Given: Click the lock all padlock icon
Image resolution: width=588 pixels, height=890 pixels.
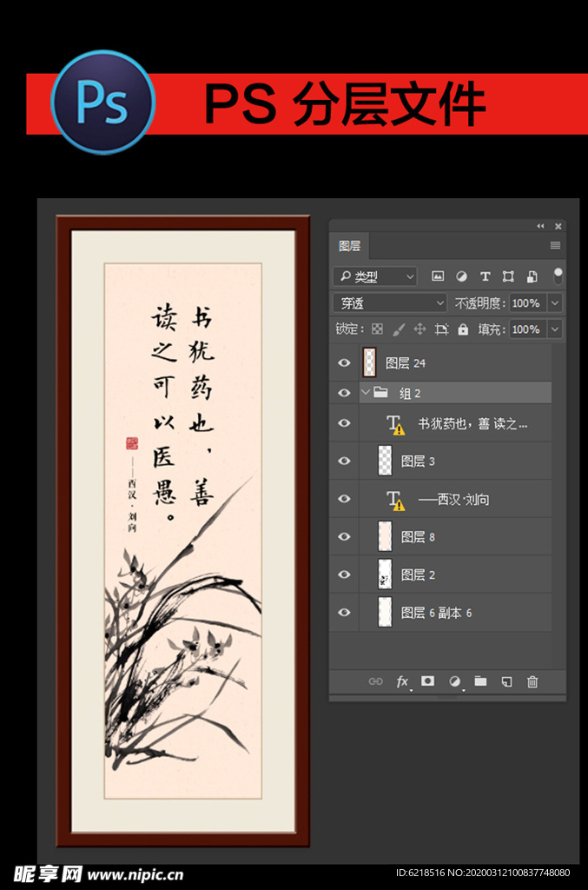Looking at the screenshot, I should click(x=463, y=329).
